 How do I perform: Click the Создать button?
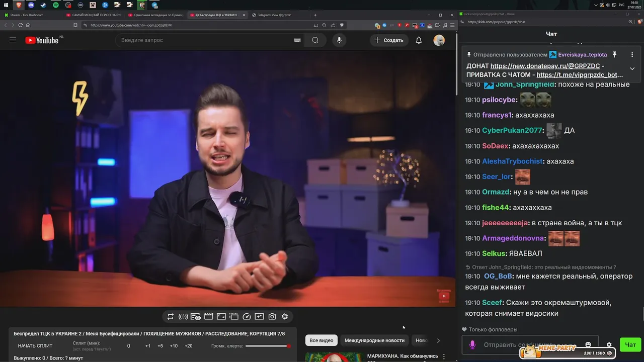pos(389,40)
